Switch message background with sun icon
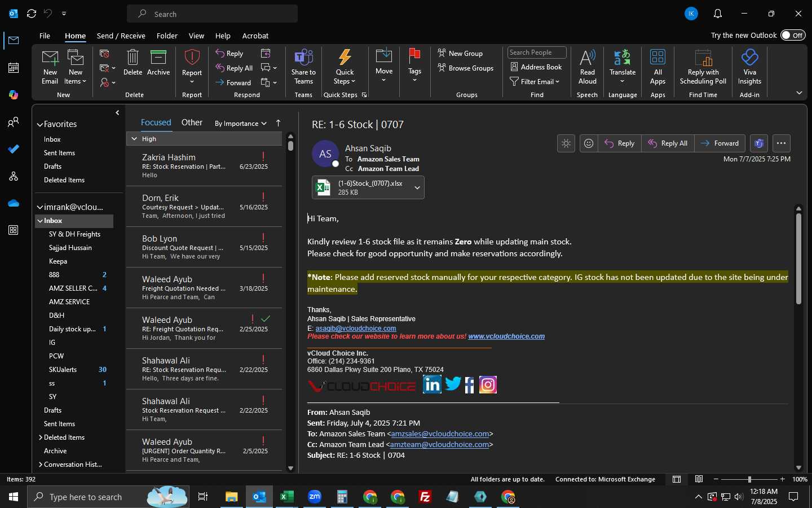The width and height of the screenshot is (812, 508). 566,143
